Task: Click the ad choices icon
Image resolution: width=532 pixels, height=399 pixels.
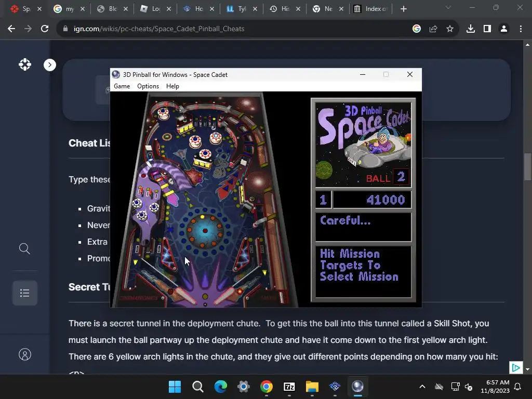Action: (516, 368)
